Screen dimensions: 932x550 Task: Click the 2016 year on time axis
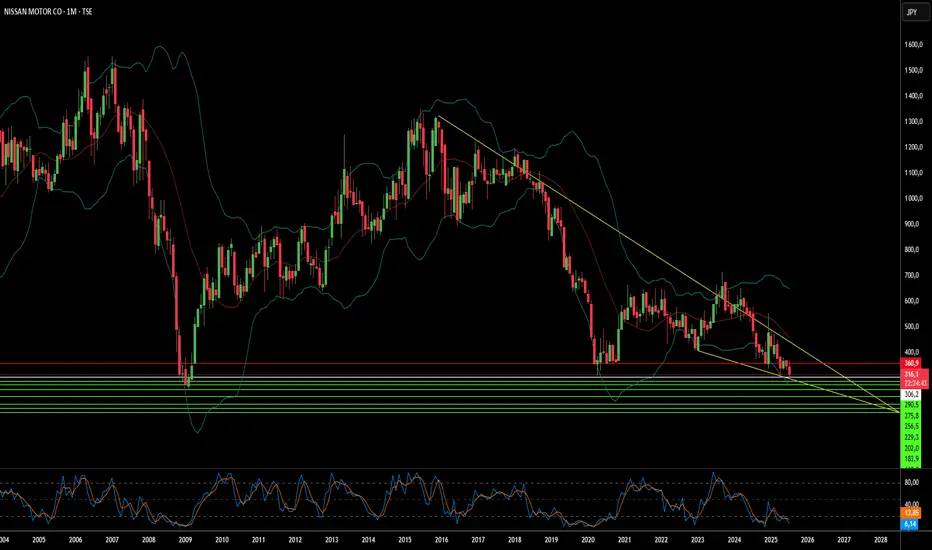tap(441, 540)
